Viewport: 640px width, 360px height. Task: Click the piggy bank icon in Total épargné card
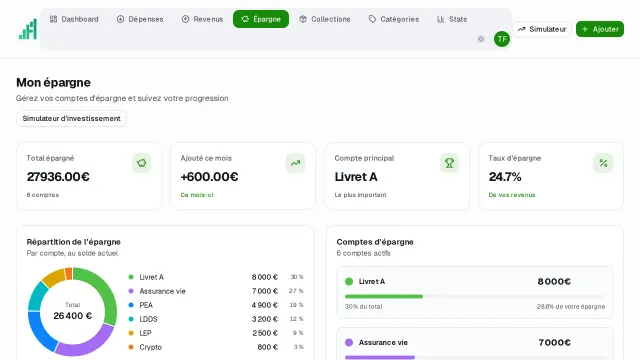(142, 163)
